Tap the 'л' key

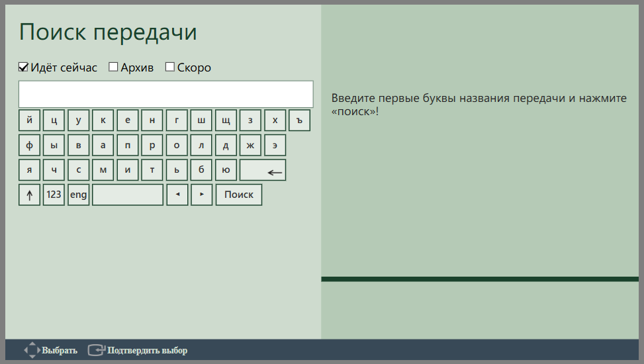point(201,145)
